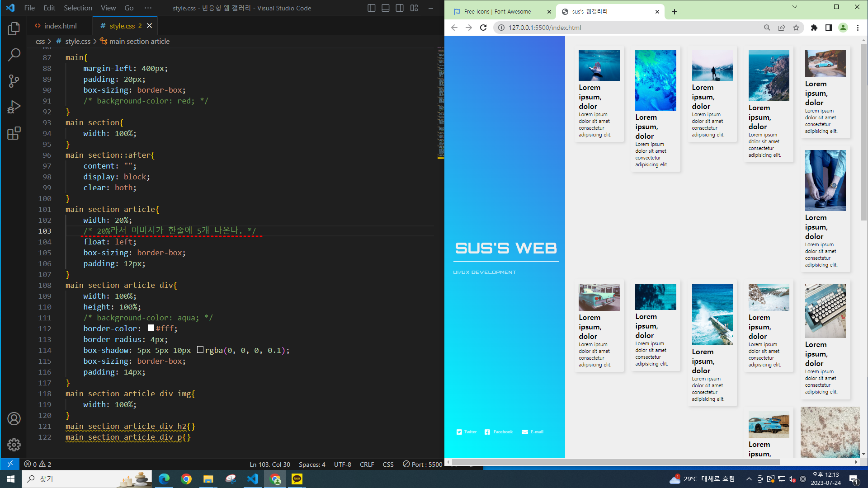Click the browser address bar URL

coord(545,28)
